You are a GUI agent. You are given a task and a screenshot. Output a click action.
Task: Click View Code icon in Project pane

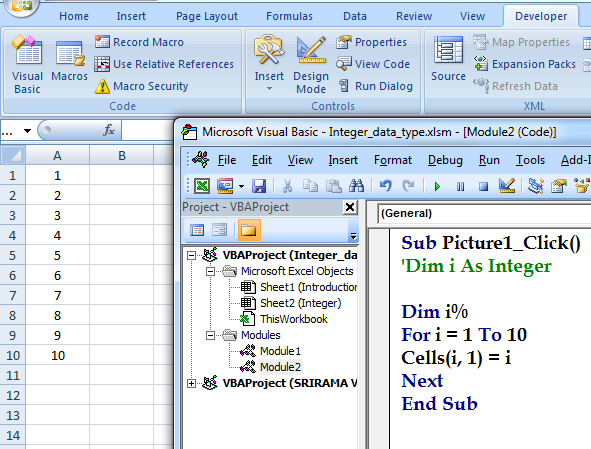pyautogui.click(x=197, y=230)
